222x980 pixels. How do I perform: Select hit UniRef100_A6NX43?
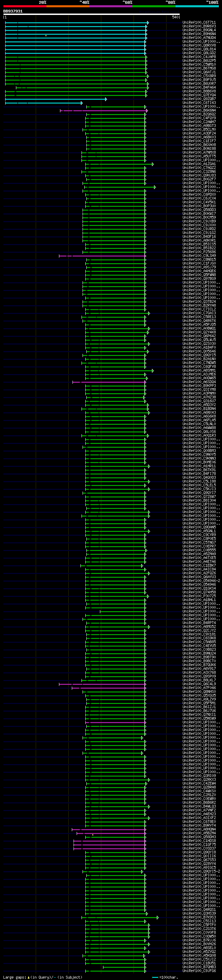click(x=199, y=412)
